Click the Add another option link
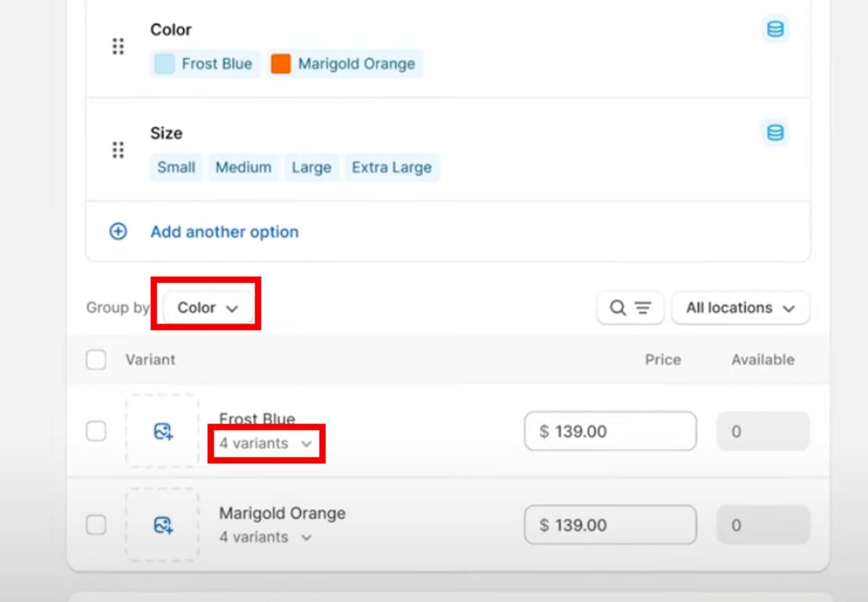 pyautogui.click(x=224, y=232)
